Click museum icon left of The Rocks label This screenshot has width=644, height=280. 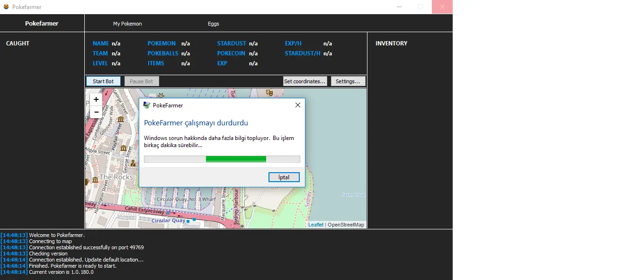[x=95, y=179]
